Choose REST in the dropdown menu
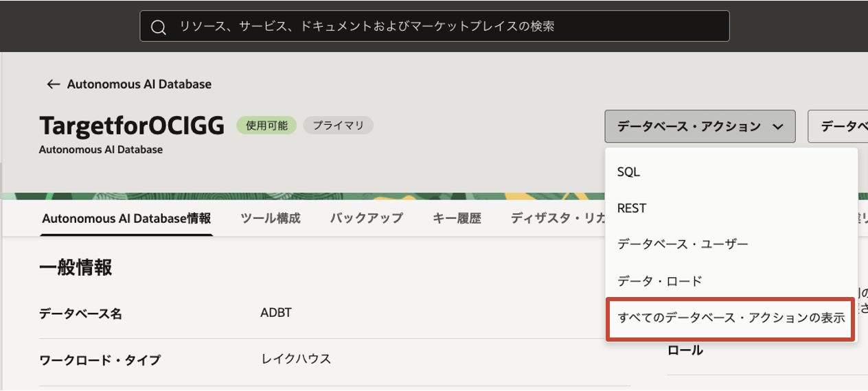The height and width of the screenshot is (391, 868). (632, 209)
